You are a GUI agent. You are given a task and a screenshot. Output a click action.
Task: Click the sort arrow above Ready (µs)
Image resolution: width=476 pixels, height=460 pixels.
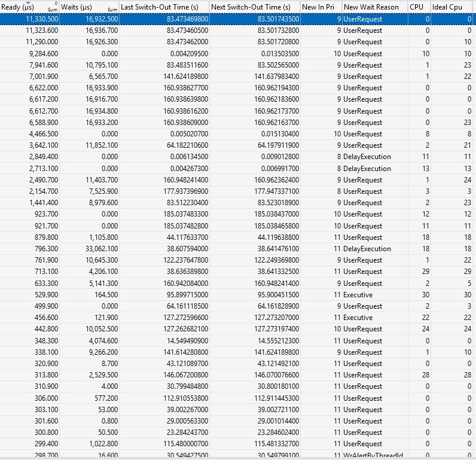coord(28,3)
